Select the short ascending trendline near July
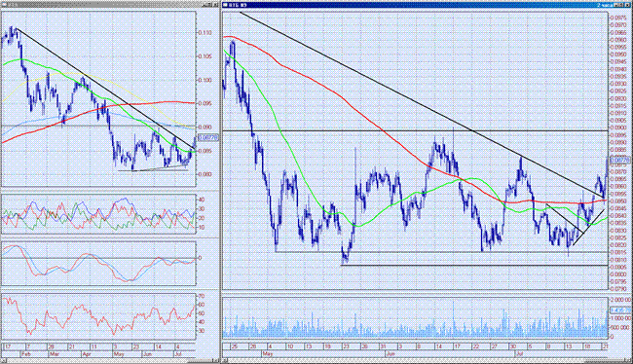The height and width of the screenshot is (364, 633). tap(588, 227)
